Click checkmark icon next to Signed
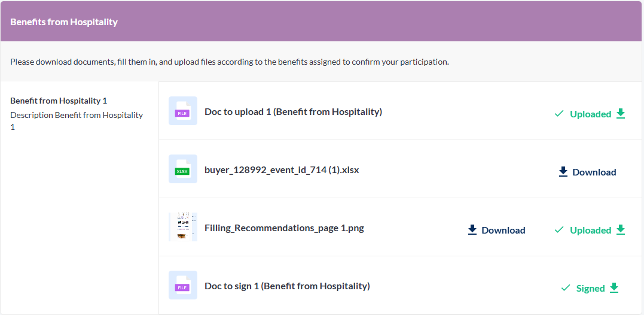The width and height of the screenshot is (644, 315). 566,288
